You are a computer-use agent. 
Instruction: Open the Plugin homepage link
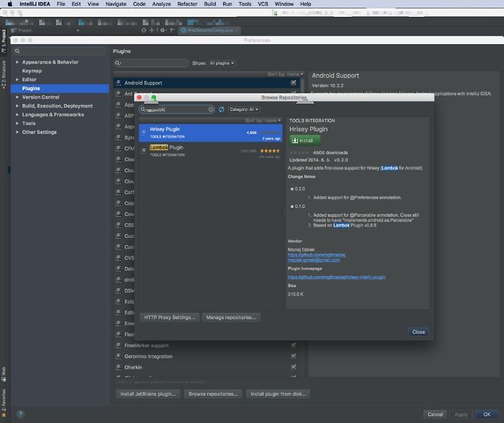[337, 277]
